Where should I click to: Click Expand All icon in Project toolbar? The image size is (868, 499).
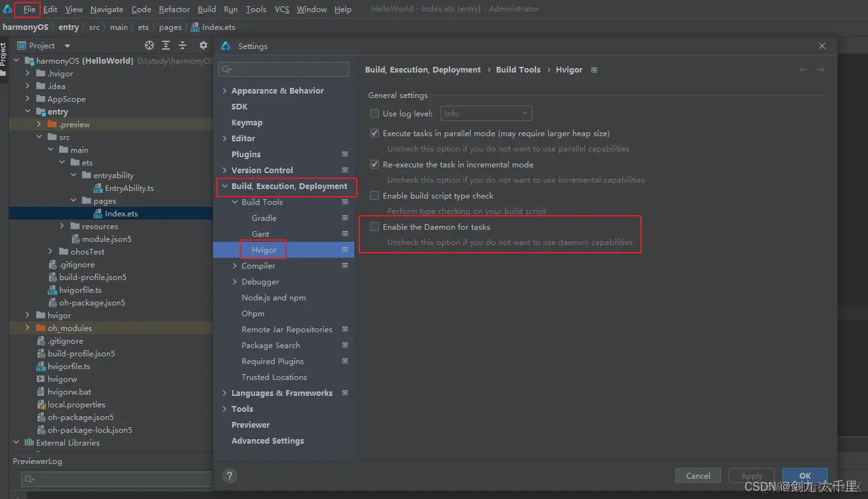point(166,45)
